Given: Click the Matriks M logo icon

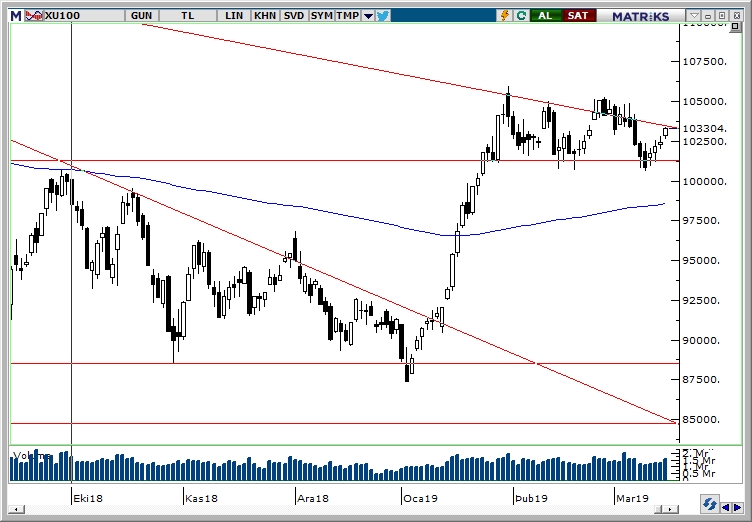Looking at the screenshot, I should tap(16, 15).
